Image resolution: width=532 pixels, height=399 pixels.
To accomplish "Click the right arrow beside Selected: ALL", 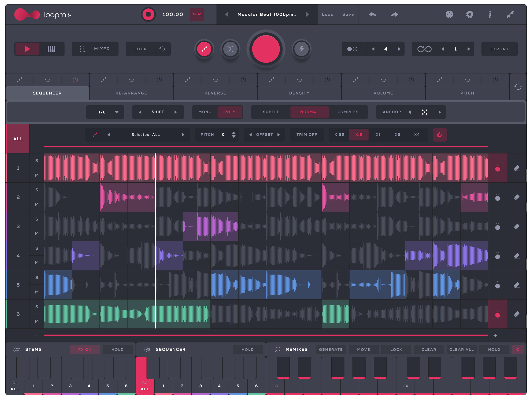I will pos(184,134).
